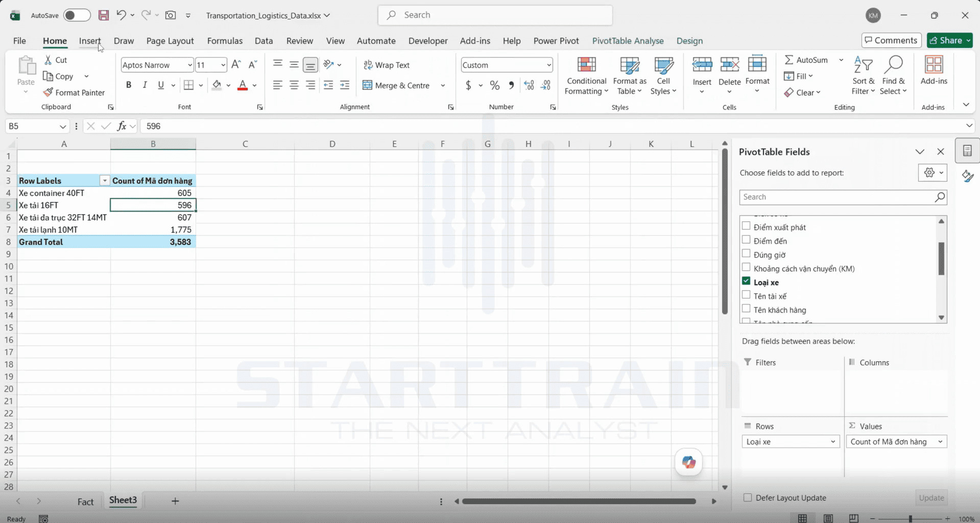This screenshot has height=523, width=980.
Task: Expand the Name Box dropdown
Action: (x=63, y=127)
